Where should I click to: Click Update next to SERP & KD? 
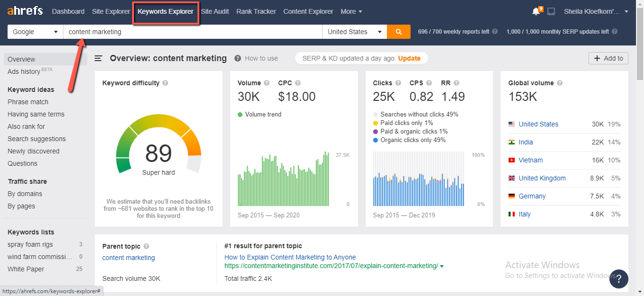(409, 58)
